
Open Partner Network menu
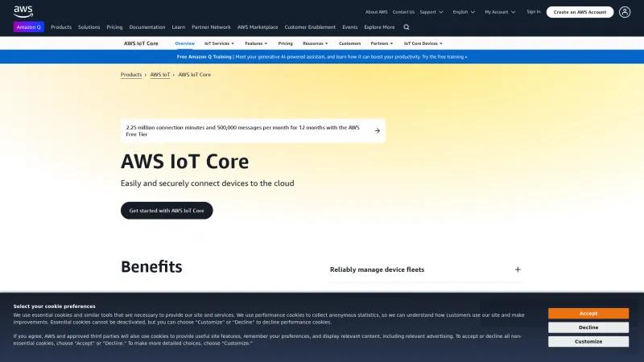pyautogui.click(x=211, y=27)
